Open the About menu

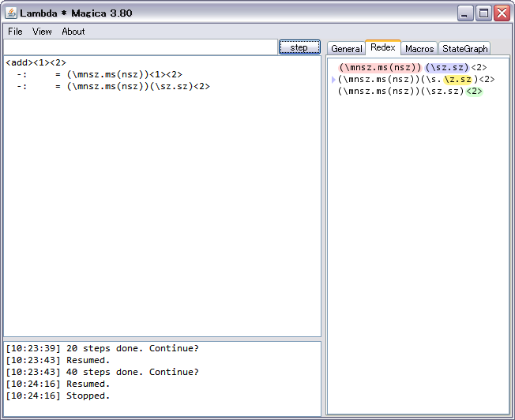(x=73, y=32)
